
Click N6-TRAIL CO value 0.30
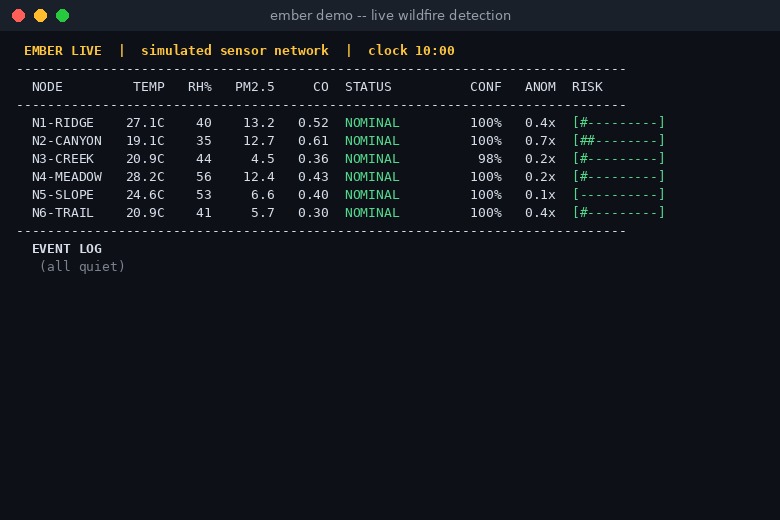pos(313,212)
